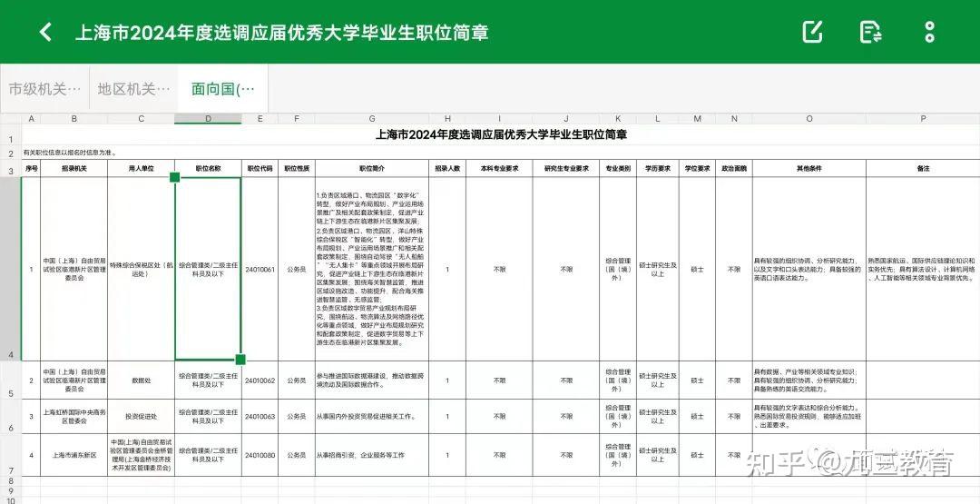
Task: Open the edit document icon
Action: (x=812, y=32)
